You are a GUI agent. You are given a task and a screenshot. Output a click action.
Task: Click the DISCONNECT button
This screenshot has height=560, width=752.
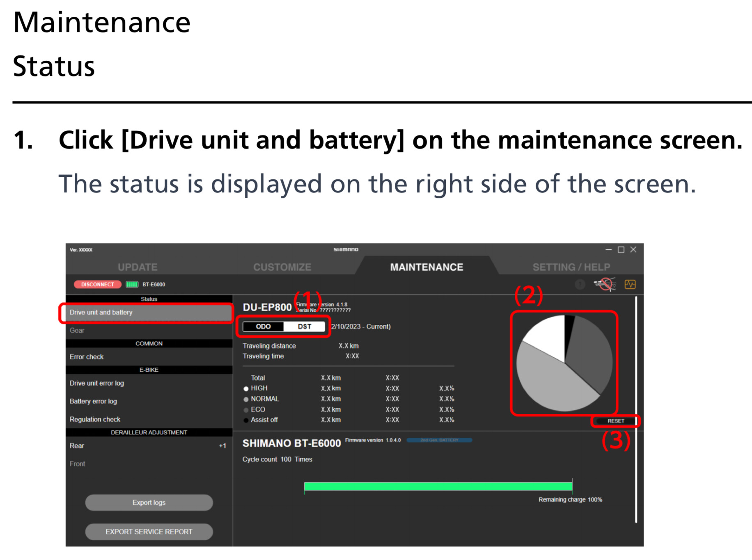pos(97,284)
